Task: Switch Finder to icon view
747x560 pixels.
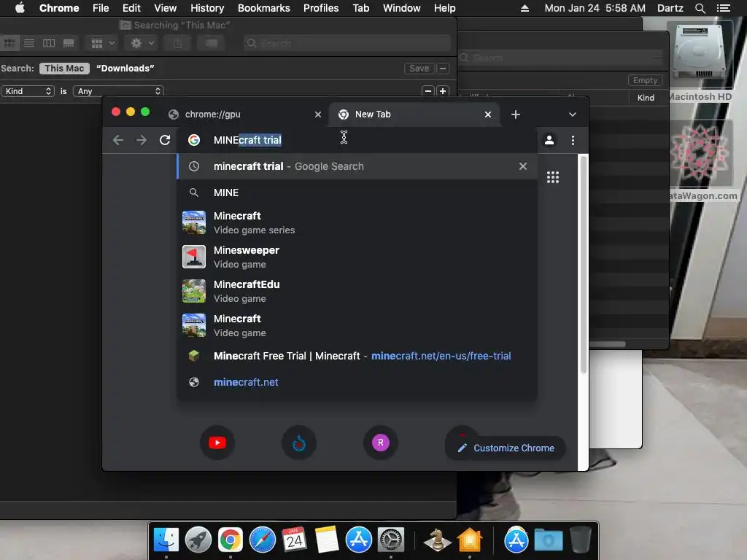Action: coord(9,43)
